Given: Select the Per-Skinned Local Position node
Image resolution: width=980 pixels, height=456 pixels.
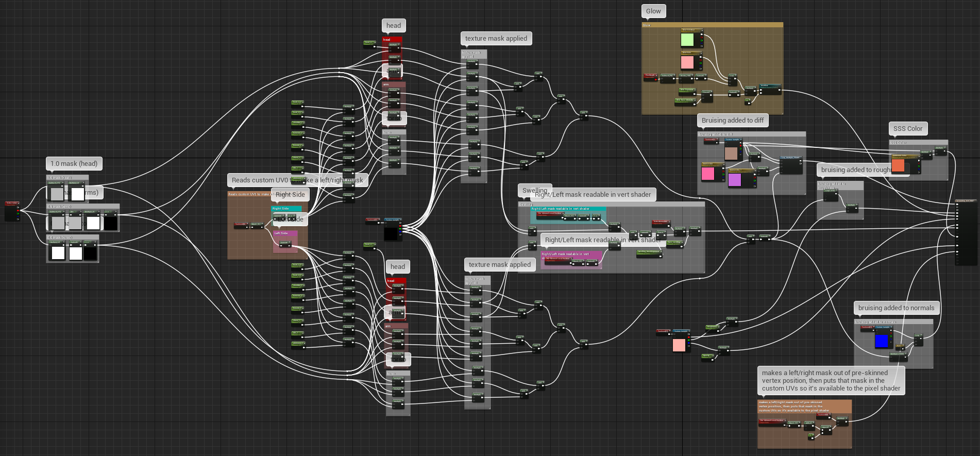Looking at the screenshot, I should pyautogui.click(x=772, y=420).
